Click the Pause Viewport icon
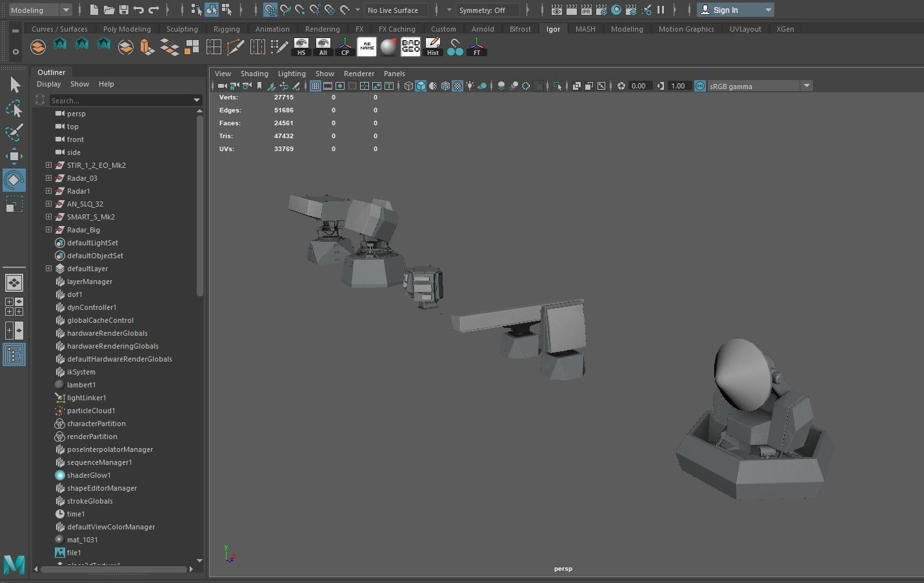This screenshot has width=924, height=583. 661,10
